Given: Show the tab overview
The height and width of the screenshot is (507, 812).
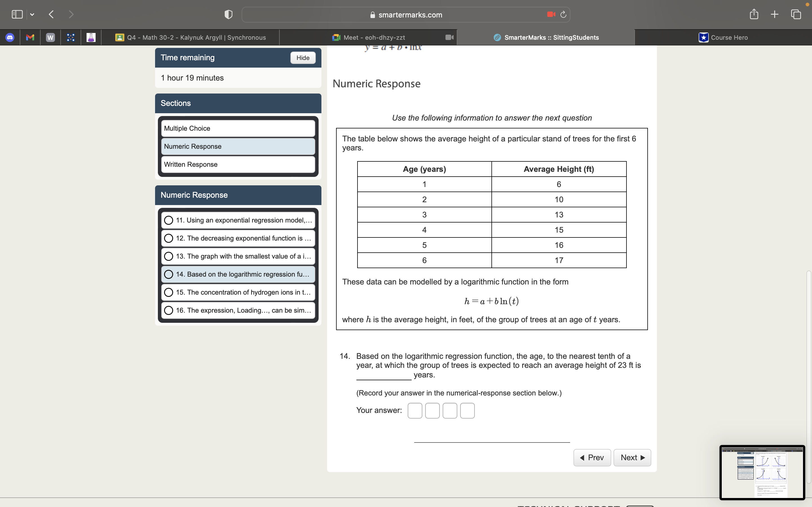Looking at the screenshot, I should pos(796,14).
